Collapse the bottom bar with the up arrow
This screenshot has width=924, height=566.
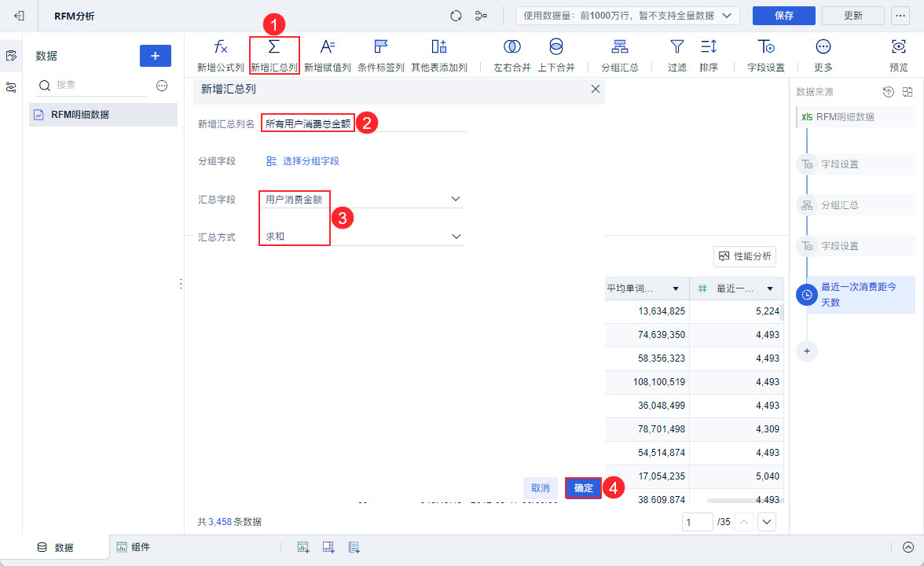(x=908, y=547)
